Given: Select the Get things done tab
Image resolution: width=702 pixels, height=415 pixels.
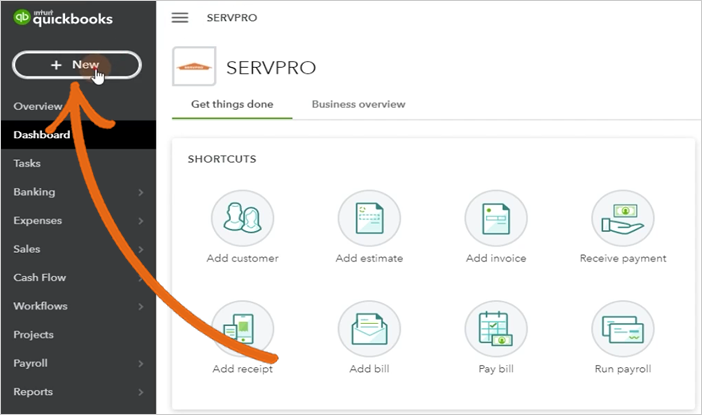Looking at the screenshot, I should 232,104.
